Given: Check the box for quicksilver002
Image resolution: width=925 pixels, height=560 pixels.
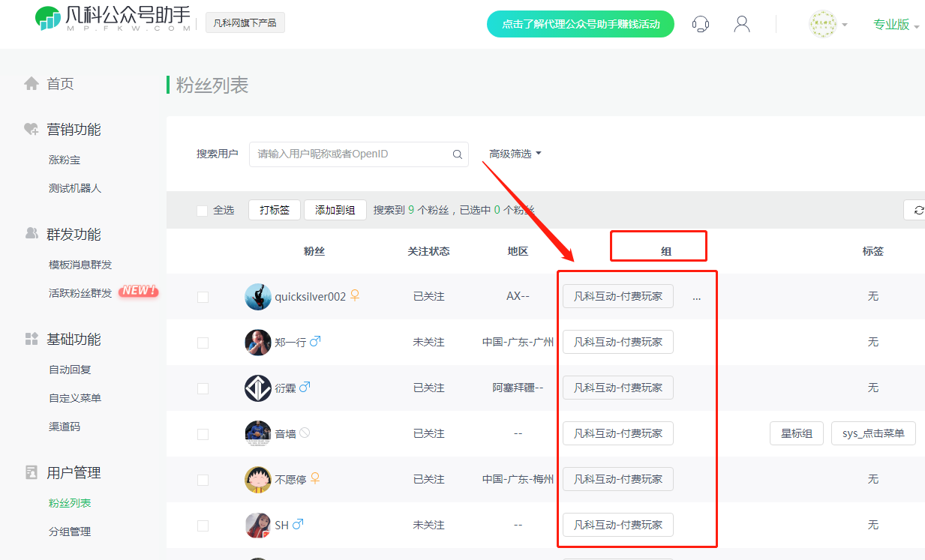Looking at the screenshot, I should click(203, 297).
